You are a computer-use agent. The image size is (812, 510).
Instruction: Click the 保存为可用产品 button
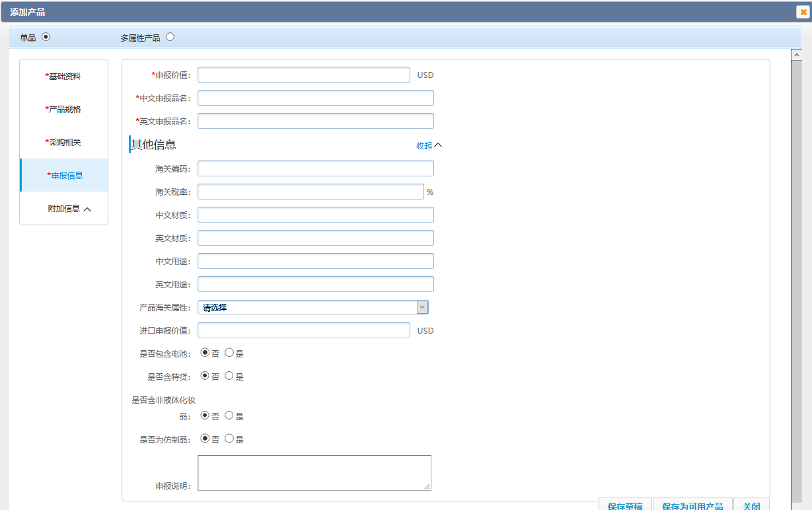tap(692, 505)
